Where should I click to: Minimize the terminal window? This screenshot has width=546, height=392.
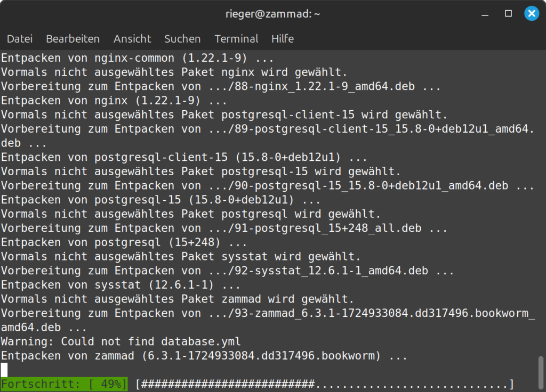point(485,13)
